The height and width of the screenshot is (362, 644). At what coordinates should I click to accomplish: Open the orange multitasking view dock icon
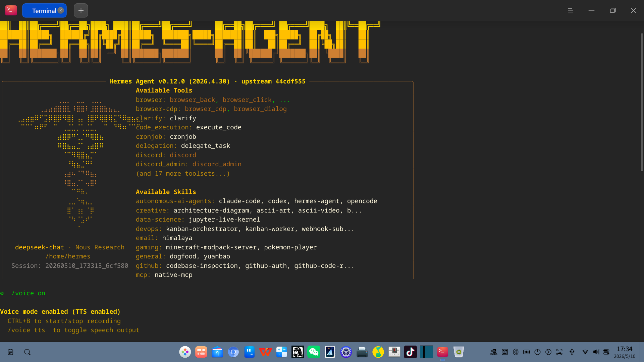tap(201, 352)
